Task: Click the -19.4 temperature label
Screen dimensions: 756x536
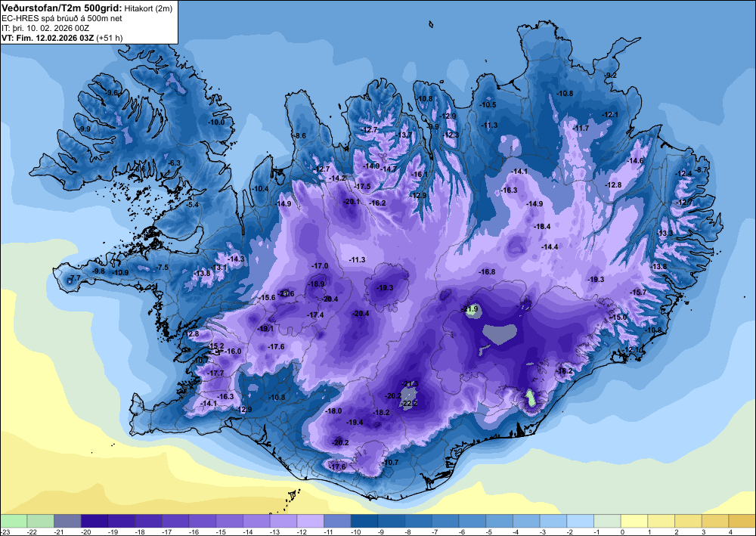Action: [355, 423]
